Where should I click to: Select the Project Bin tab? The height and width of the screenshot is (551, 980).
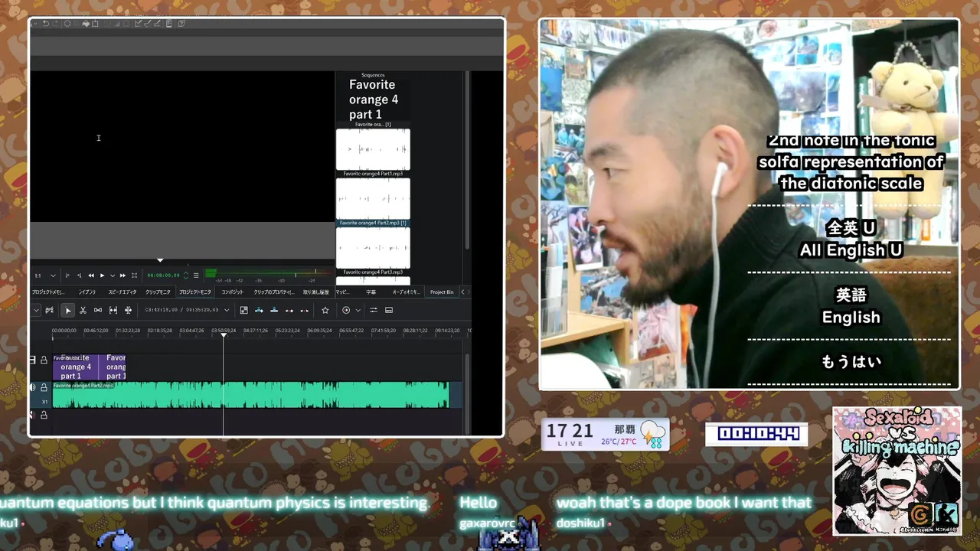(x=442, y=292)
